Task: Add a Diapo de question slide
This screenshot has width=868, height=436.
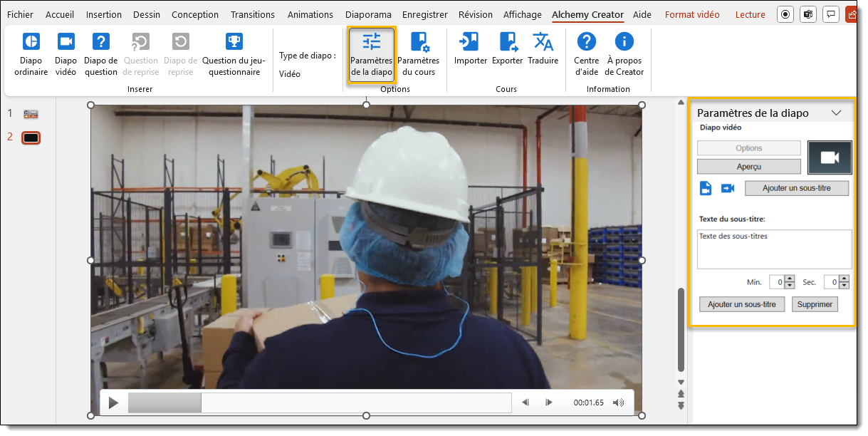Action: (100, 54)
